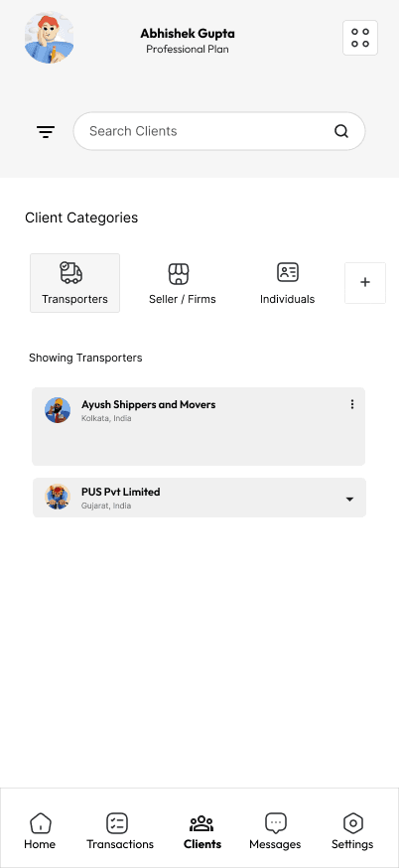This screenshot has height=868, width=399.
Task: Expand PUS Pvt Limited dropdown arrow
Action: (x=349, y=499)
